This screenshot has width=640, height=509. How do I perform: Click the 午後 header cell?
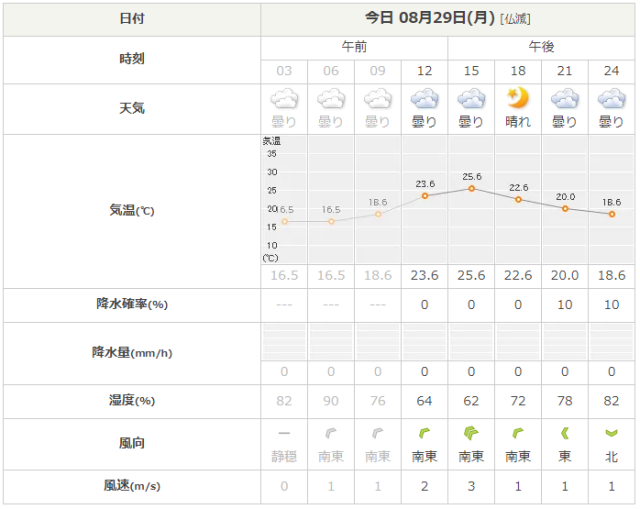click(x=541, y=48)
